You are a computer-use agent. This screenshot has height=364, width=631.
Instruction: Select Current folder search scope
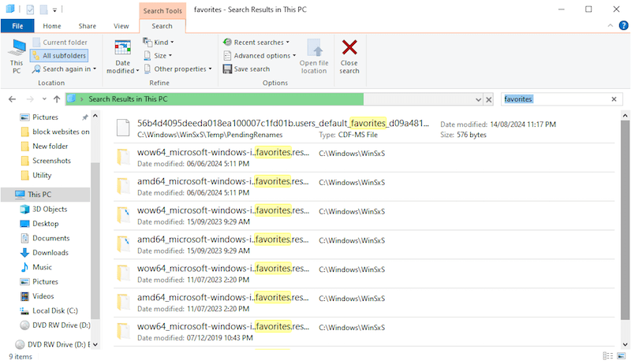click(60, 43)
